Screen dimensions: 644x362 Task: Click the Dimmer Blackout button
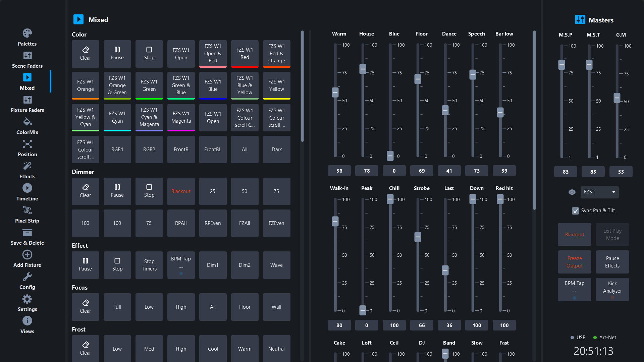(x=181, y=191)
